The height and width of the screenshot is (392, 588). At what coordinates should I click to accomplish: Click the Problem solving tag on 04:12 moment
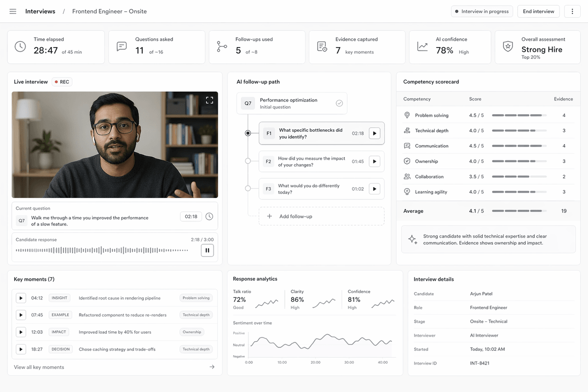[196, 298]
